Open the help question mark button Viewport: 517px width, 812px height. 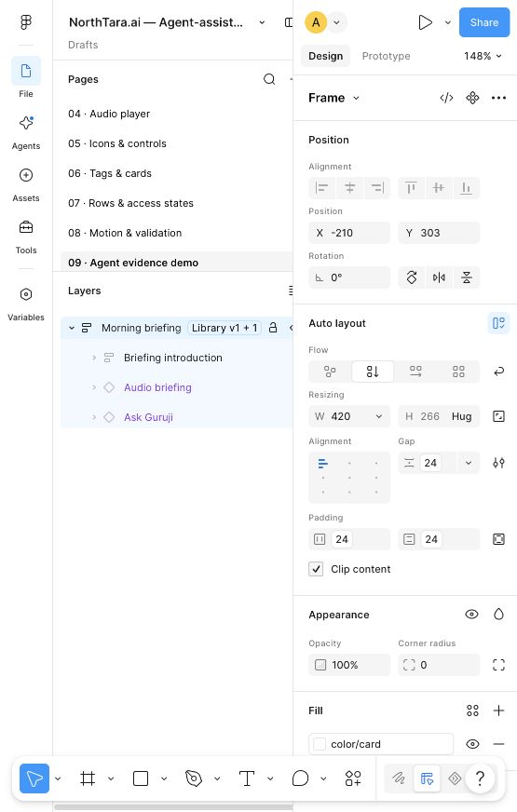[480, 778]
